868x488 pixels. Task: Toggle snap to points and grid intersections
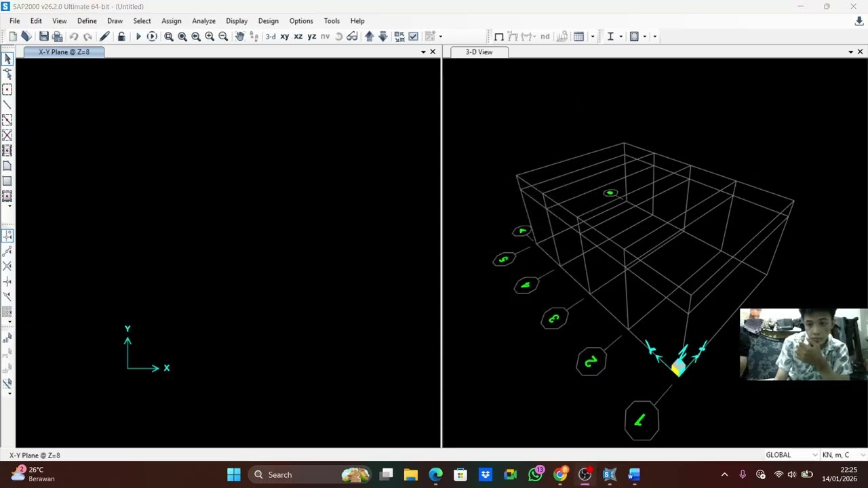(7, 236)
